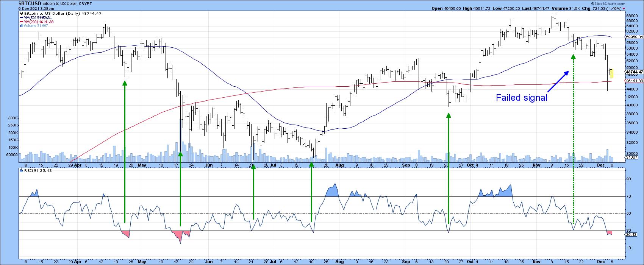This screenshot has width=644, height=265.
Task: Select the Aug label on the date axis
Action: click(339, 165)
